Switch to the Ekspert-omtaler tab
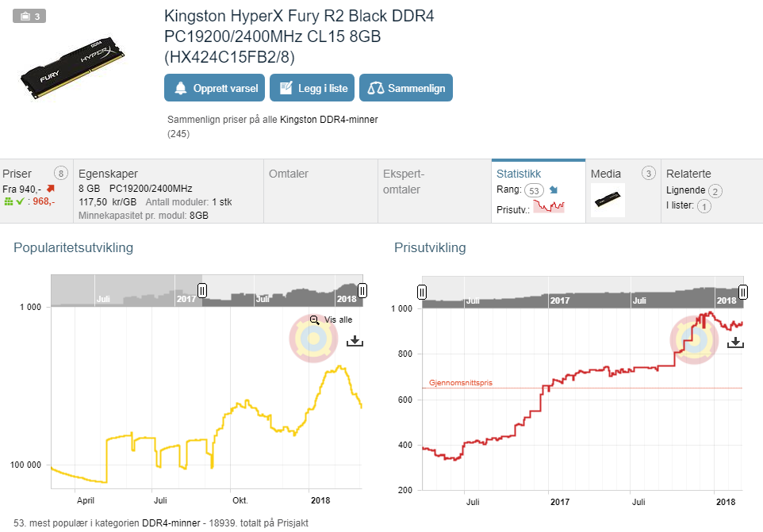 (x=435, y=191)
